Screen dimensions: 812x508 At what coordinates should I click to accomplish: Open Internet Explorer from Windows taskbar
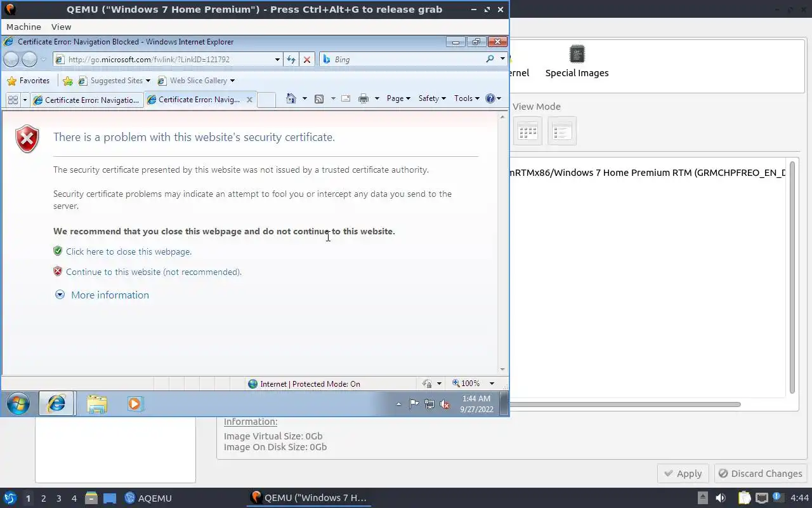tap(56, 403)
